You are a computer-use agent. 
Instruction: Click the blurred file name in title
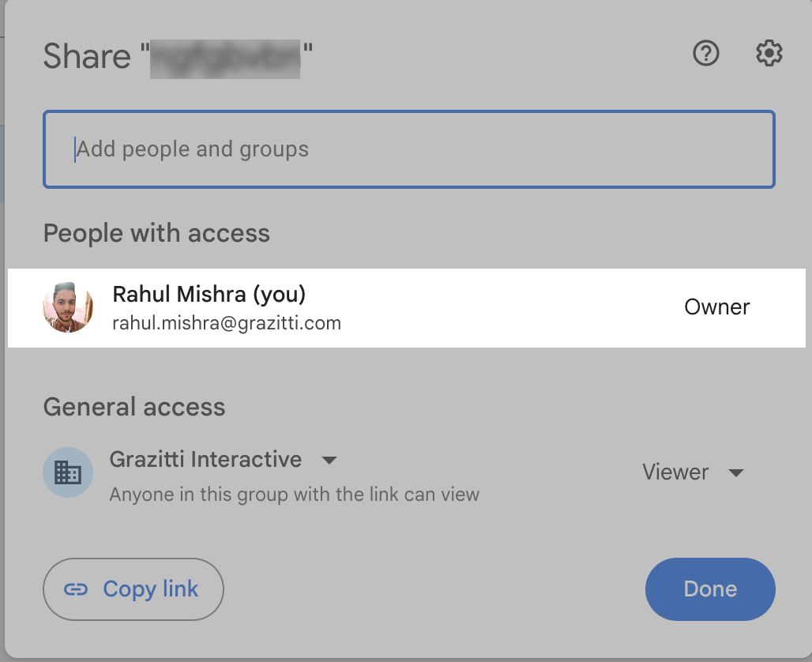coord(226,57)
